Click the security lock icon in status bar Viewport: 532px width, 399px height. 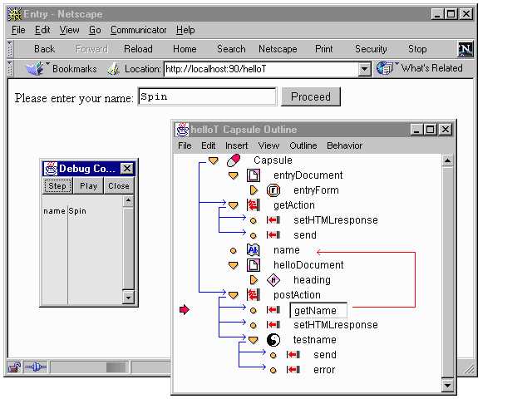click(15, 367)
